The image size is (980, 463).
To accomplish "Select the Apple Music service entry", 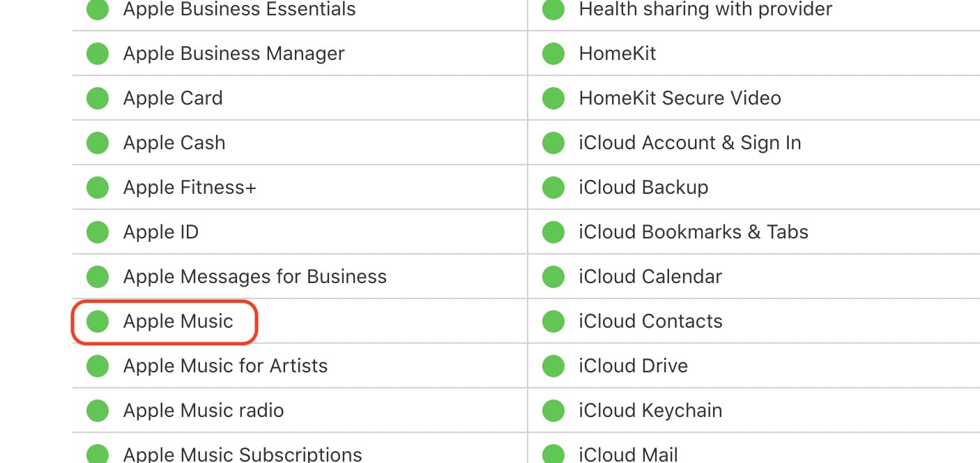I will pos(178,321).
